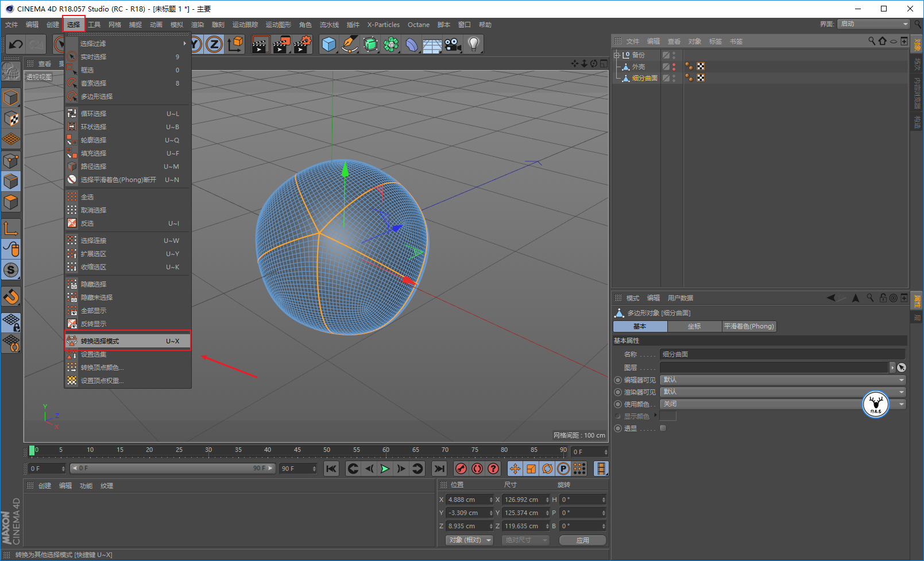Click the X position field showing 4.888 cm
Image resolution: width=924 pixels, height=561 pixels.
(x=470, y=500)
